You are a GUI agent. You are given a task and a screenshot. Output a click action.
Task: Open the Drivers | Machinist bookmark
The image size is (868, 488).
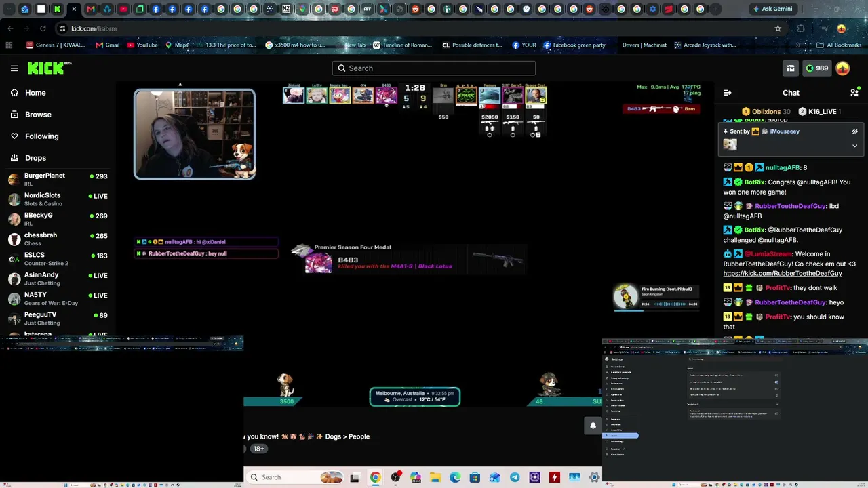tap(644, 45)
